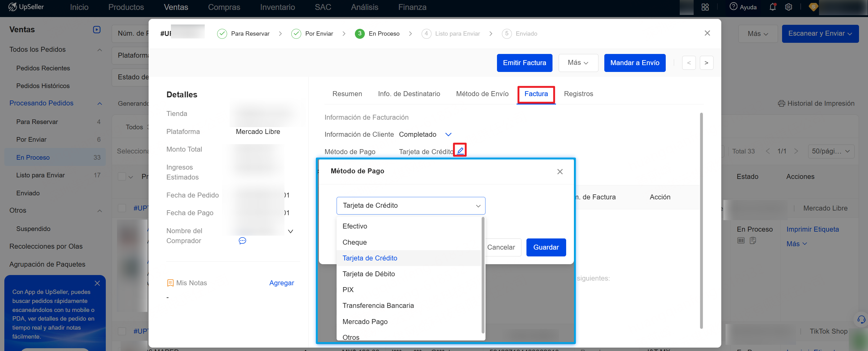Click the Mis Notas note icon
Viewport: 868px width, 351px height.
click(170, 283)
